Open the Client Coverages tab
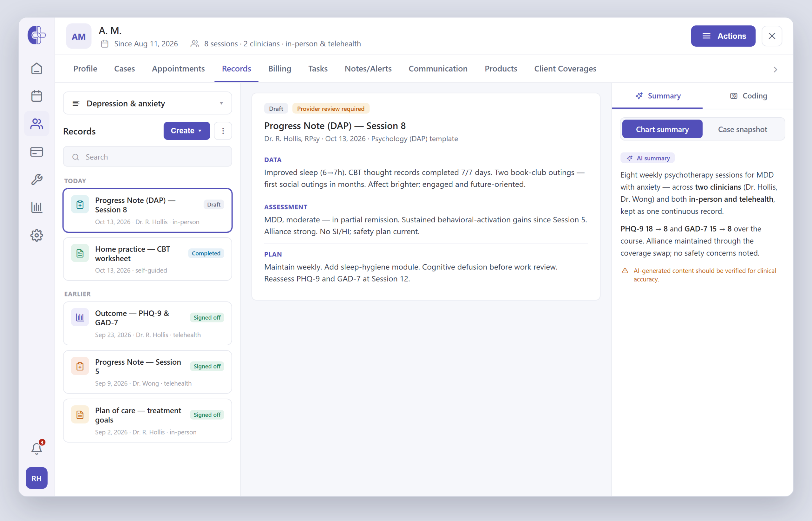Screen dimensions: 812x521 point(565,69)
